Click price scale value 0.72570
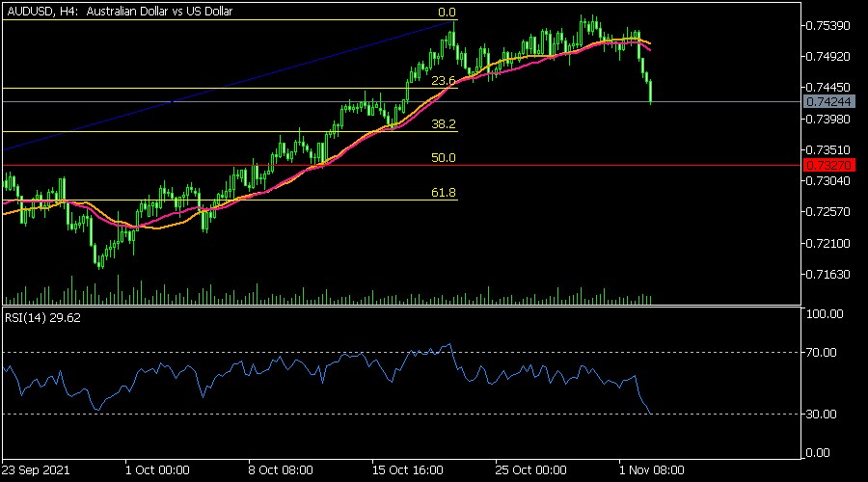Image resolution: width=868 pixels, height=482 pixels. (x=828, y=212)
